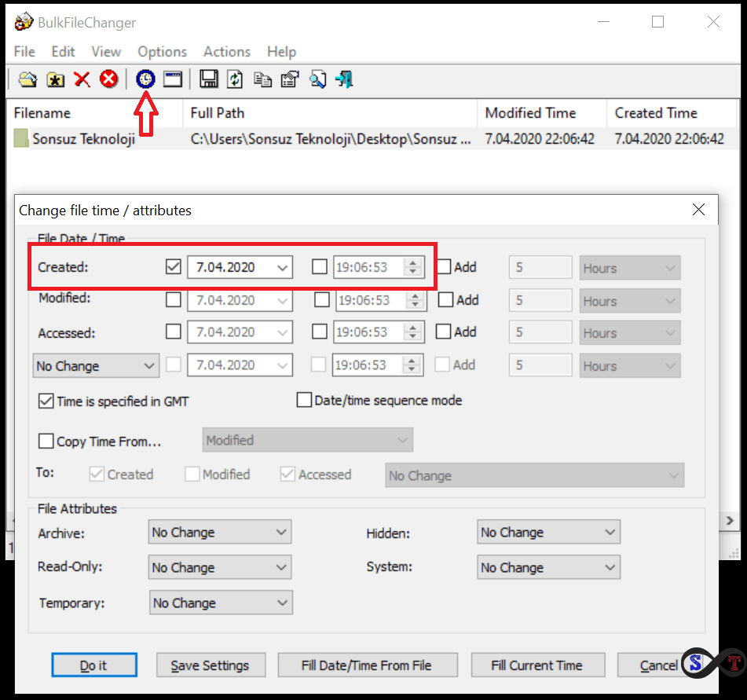Expand the Created date picker dropdown
Image resolution: width=747 pixels, height=700 pixels.
(x=283, y=268)
